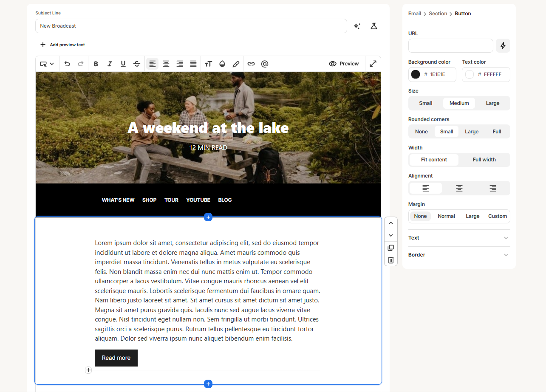Set rounded corners to Full
Viewport: 546px width, 392px height.
pos(496,131)
